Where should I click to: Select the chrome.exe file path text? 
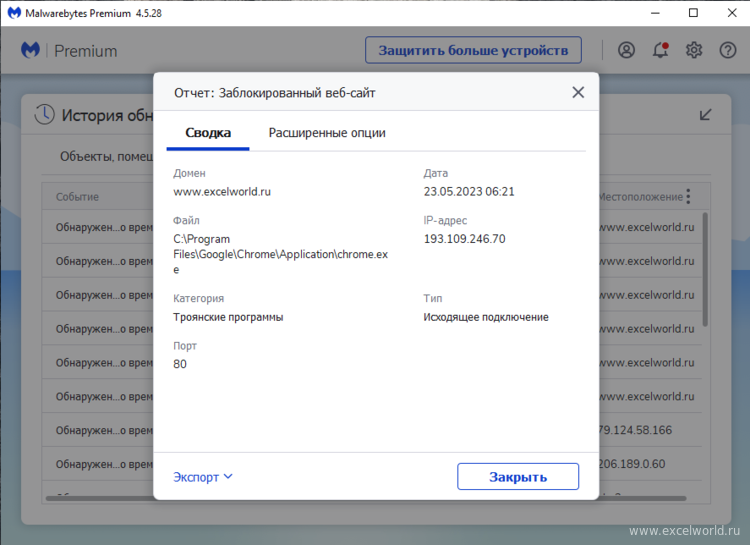click(x=280, y=254)
